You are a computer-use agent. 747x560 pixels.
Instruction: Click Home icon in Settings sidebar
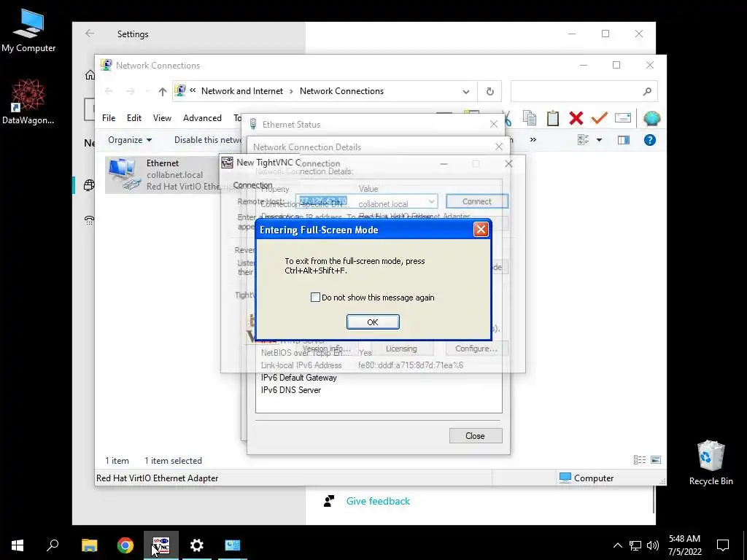click(x=90, y=75)
